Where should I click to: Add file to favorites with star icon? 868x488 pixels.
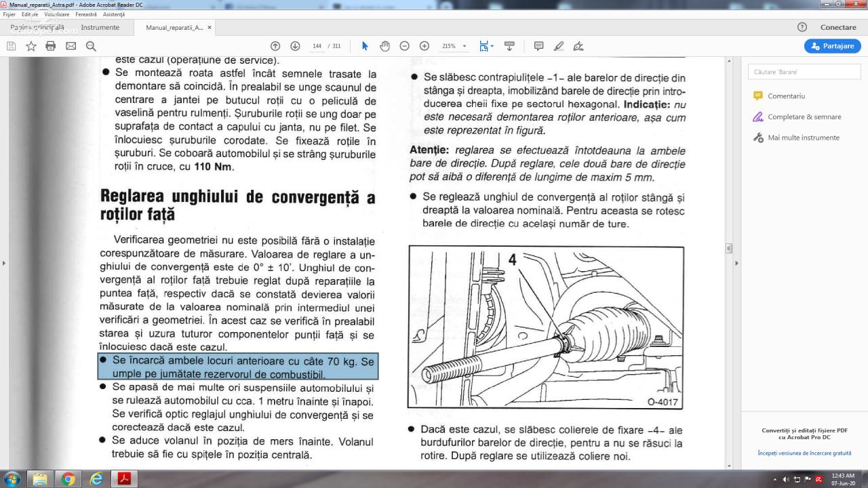pyautogui.click(x=31, y=46)
